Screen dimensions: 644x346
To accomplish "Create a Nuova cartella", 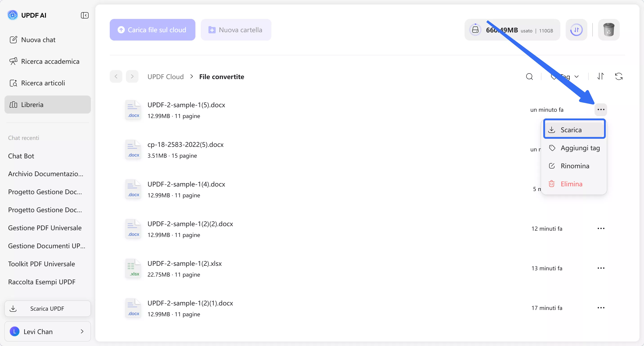I will pos(236,30).
